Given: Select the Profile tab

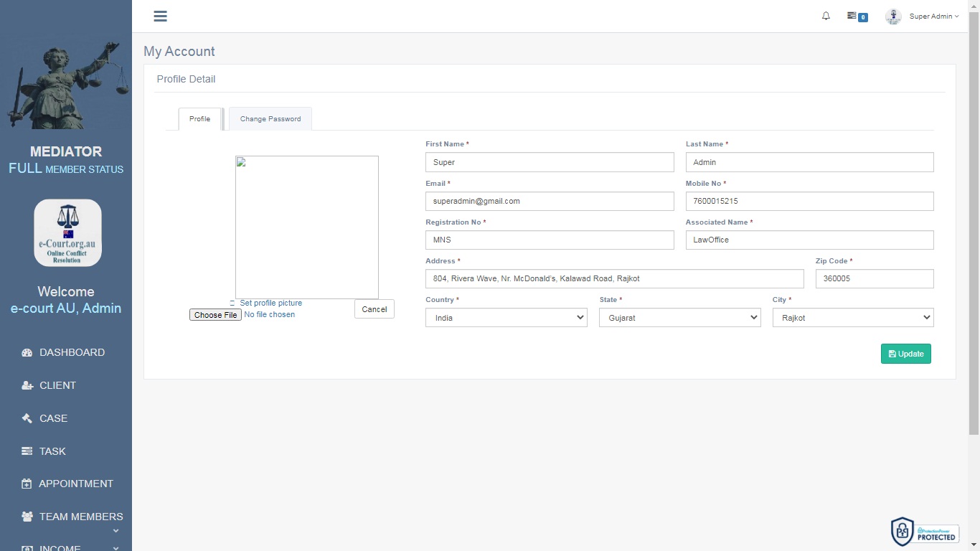Looking at the screenshot, I should coord(199,119).
